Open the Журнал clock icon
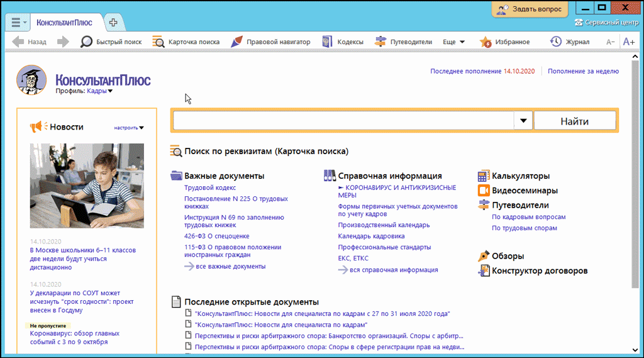The width and height of the screenshot is (644, 358). point(556,42)
